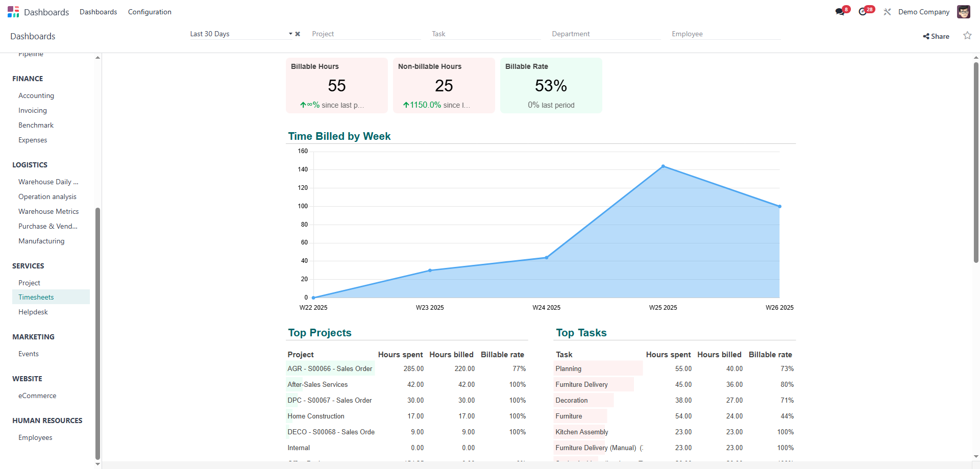Click the W25 2025 chart data point
This screenshot has height=469, width=980.
(x=663, y=166)
